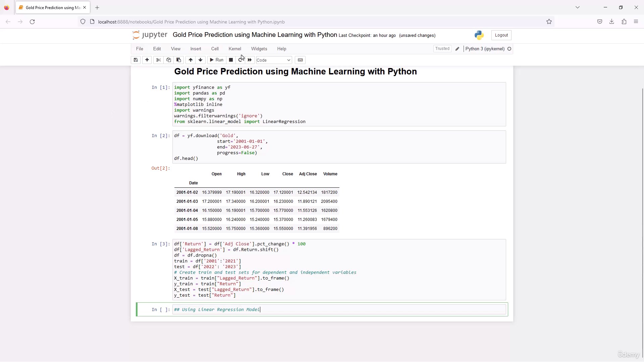
Task: Open the cell type Code dropdown
Action: pyautogui.click(x=274, y=60)
